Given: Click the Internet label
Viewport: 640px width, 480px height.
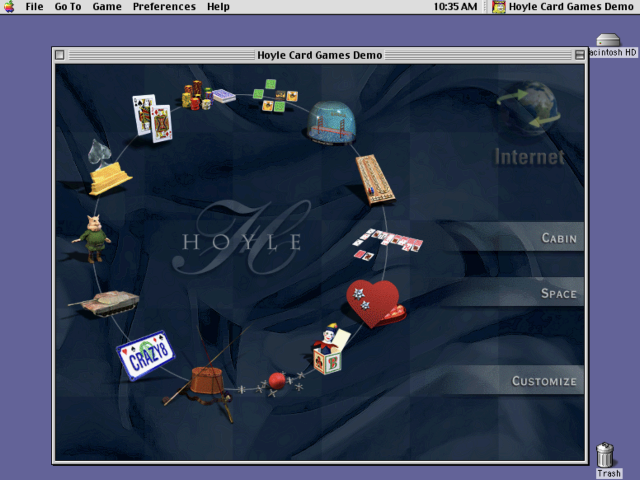Looking at the screenshot, I should pyautogui.click(x=529, y=157).
